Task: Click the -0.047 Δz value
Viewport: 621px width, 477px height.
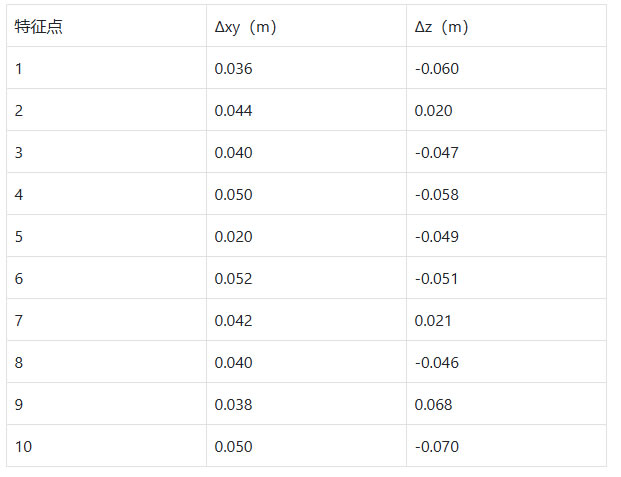Action: (437, 153)
